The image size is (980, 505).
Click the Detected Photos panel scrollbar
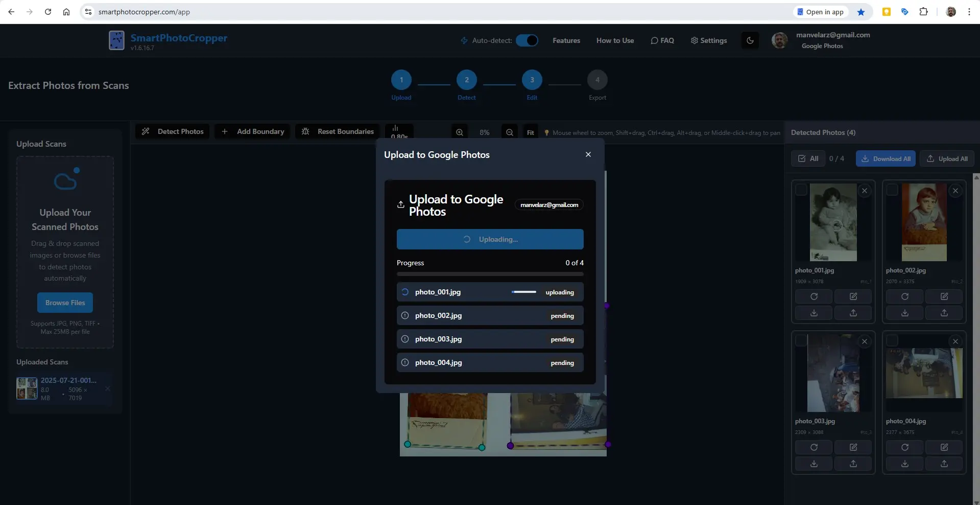(976, 339)
